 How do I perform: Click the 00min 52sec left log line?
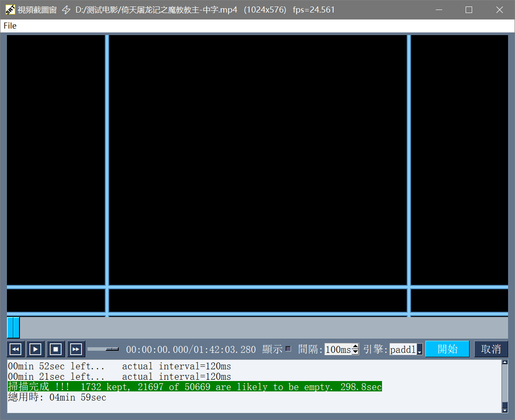pos(120,366)
